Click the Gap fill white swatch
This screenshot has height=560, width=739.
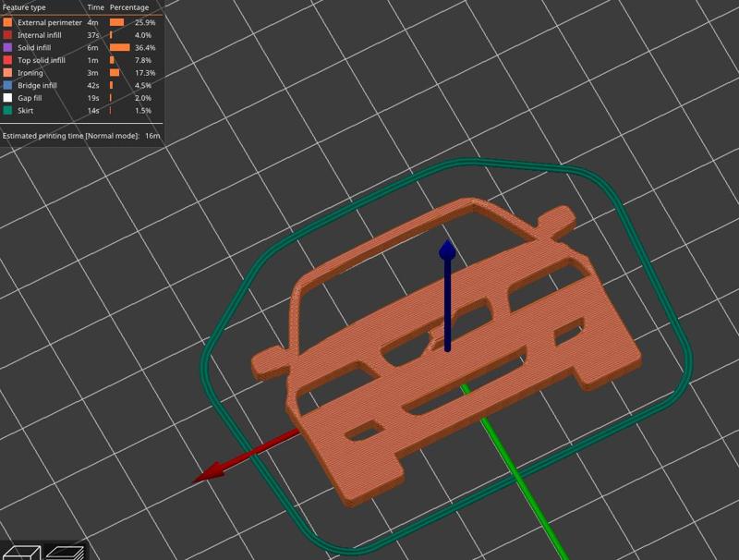coord(7,98)
